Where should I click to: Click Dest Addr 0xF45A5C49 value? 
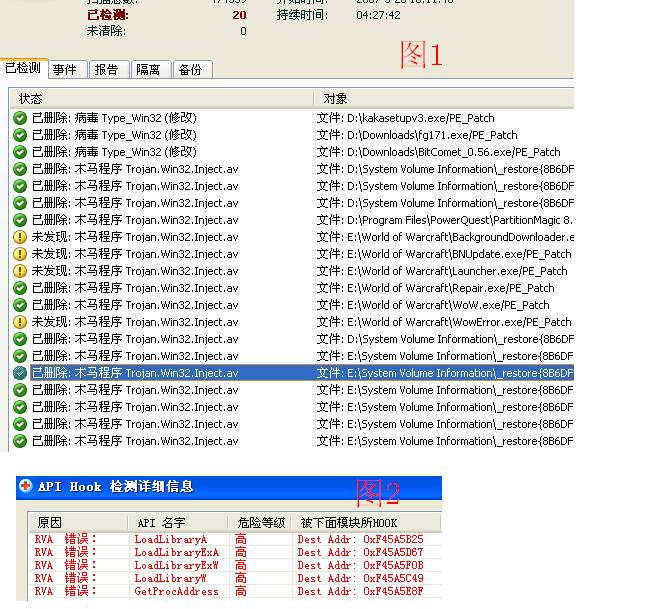[x=360, y=578]
